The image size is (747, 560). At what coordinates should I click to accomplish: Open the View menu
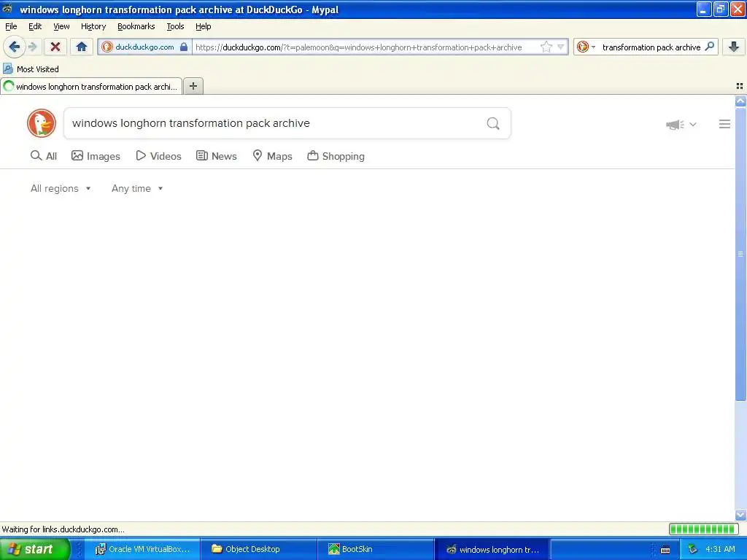click(x=61, y=26)
